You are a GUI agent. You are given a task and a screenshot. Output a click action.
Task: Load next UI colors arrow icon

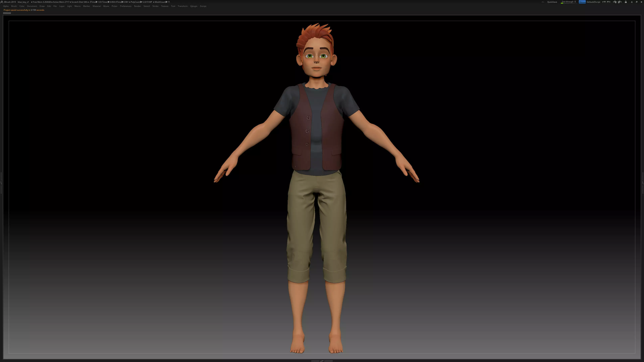(x=609, y=2)
